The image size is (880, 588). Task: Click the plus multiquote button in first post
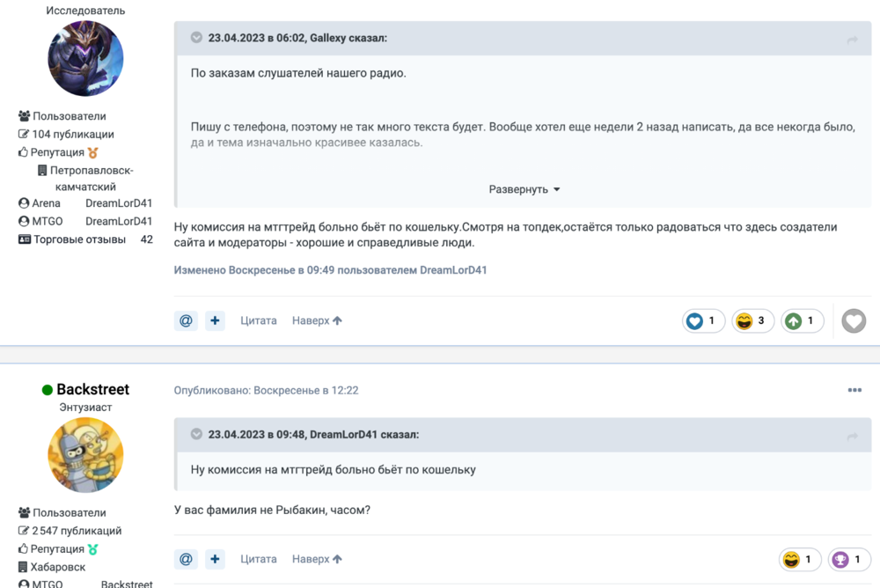[x=216, y=321]
